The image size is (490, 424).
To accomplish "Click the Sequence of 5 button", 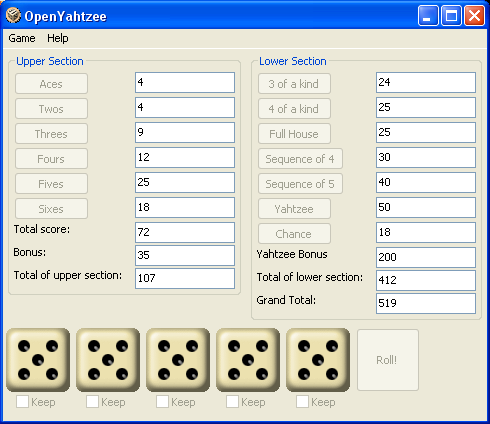I will coord(300,184).
